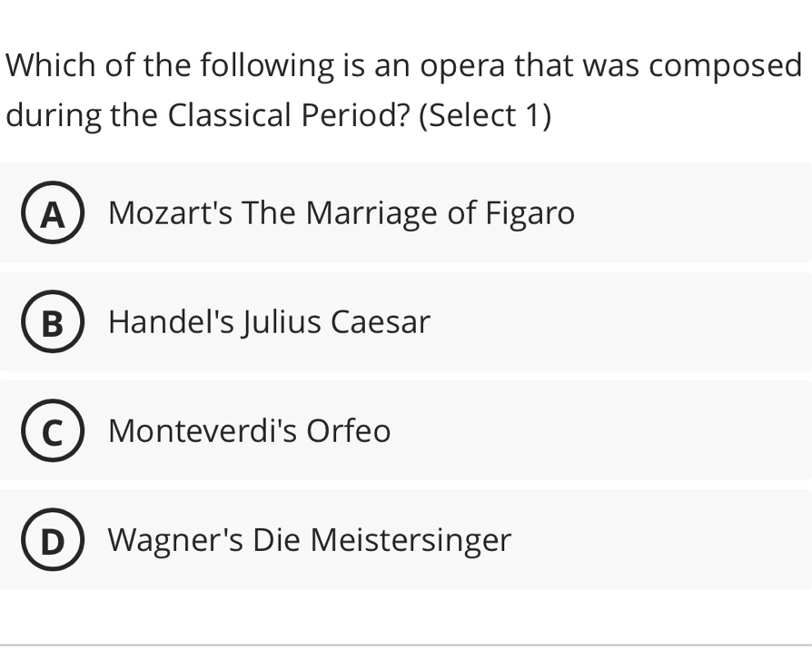
Task: Click the answer row containing Mozart
Action: click(406, 212)
